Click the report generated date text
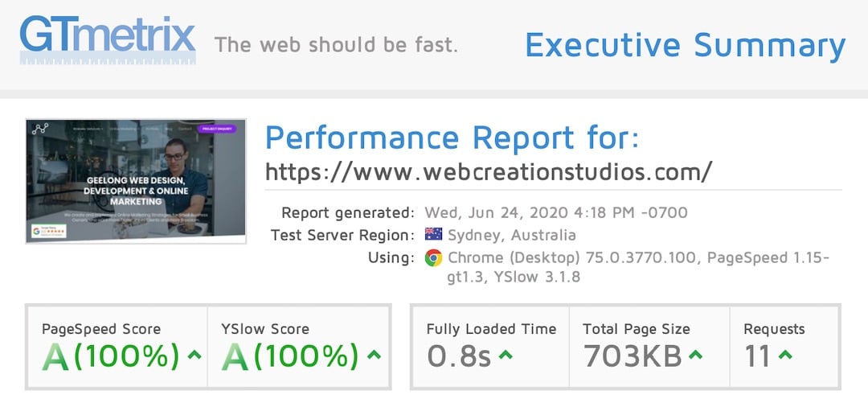868x407 pixels. (556, 212)
